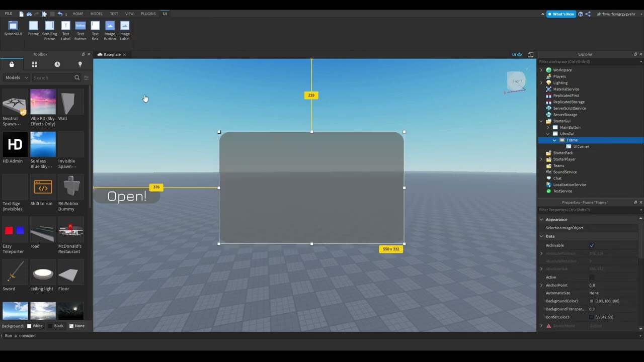Select ReplicatedStorage in Explorer
The width and height of the screenshot is (644, 362).
click(x=569, y=102)
